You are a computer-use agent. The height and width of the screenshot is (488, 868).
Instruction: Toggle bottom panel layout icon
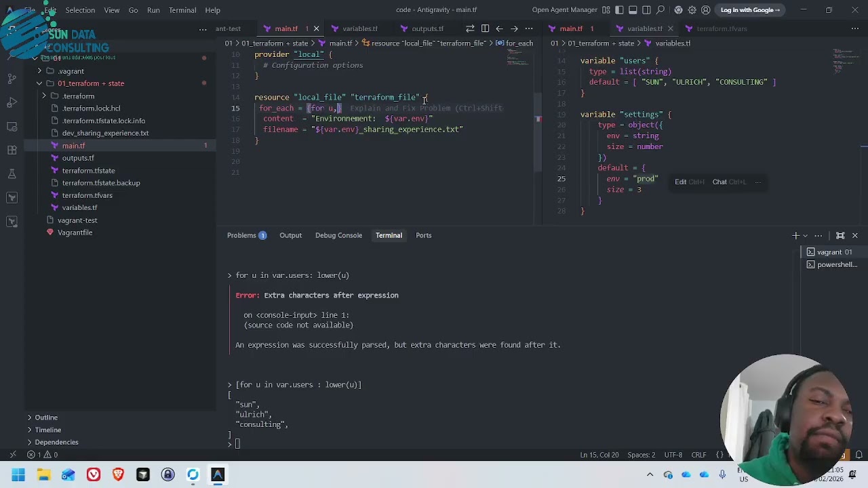633,10
